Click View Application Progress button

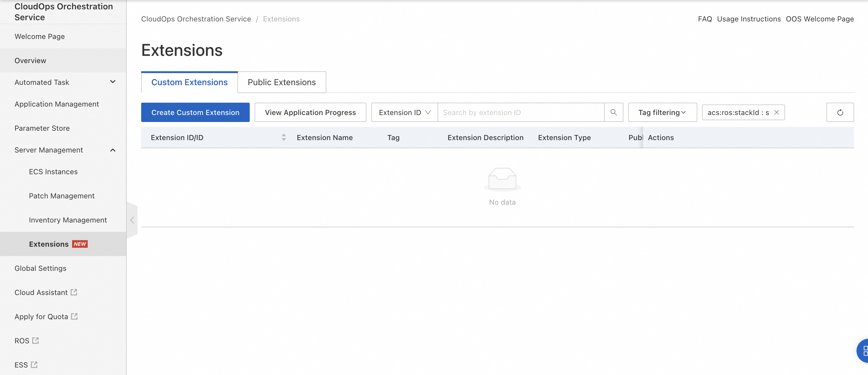[x=310, y=112]
